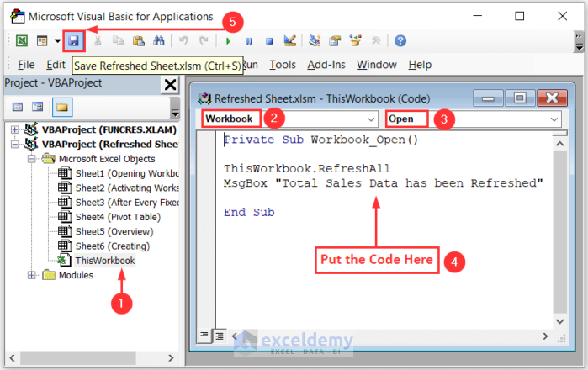The image size is (588, 370).
Task: Switch to Full Module View button
Action: [220, 336]
